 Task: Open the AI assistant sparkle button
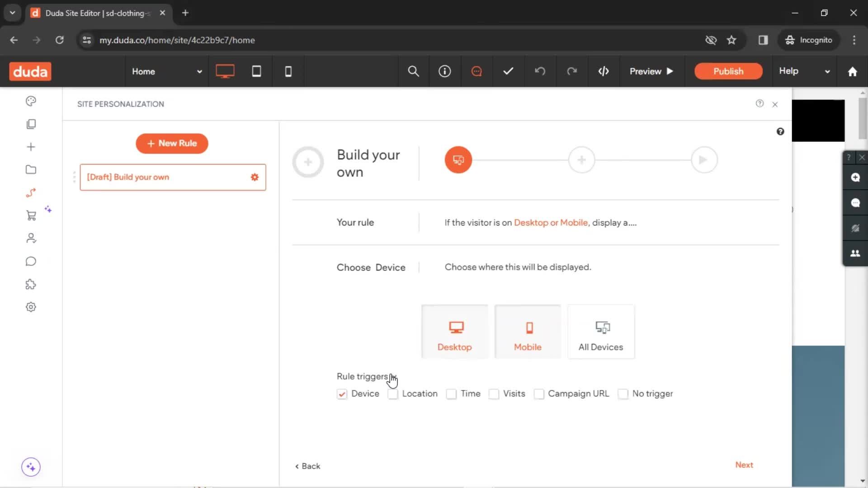[31, 467]
